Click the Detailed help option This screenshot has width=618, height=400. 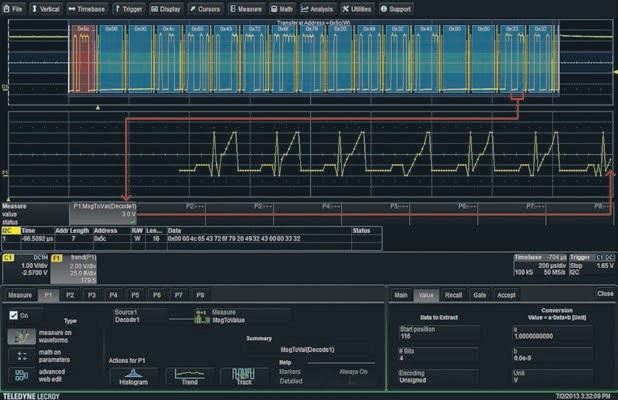(291, 381)
